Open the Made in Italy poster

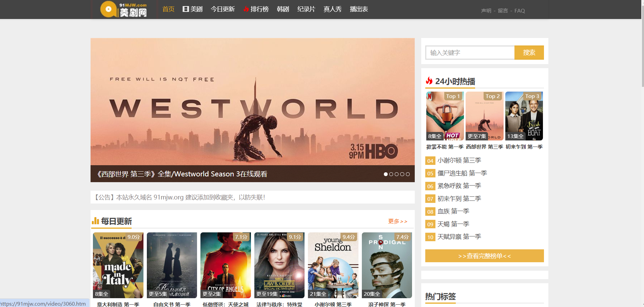click(118, 265)
